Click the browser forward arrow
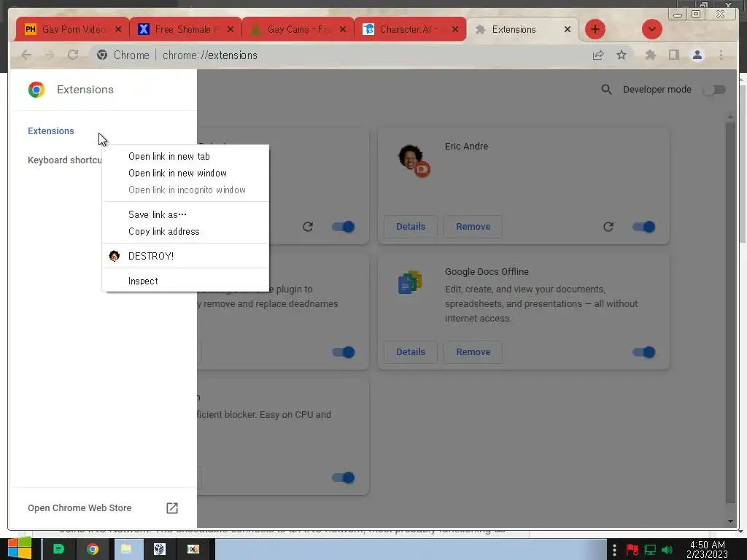This screenshot has width=747, height=560. [x=50, y=55]
